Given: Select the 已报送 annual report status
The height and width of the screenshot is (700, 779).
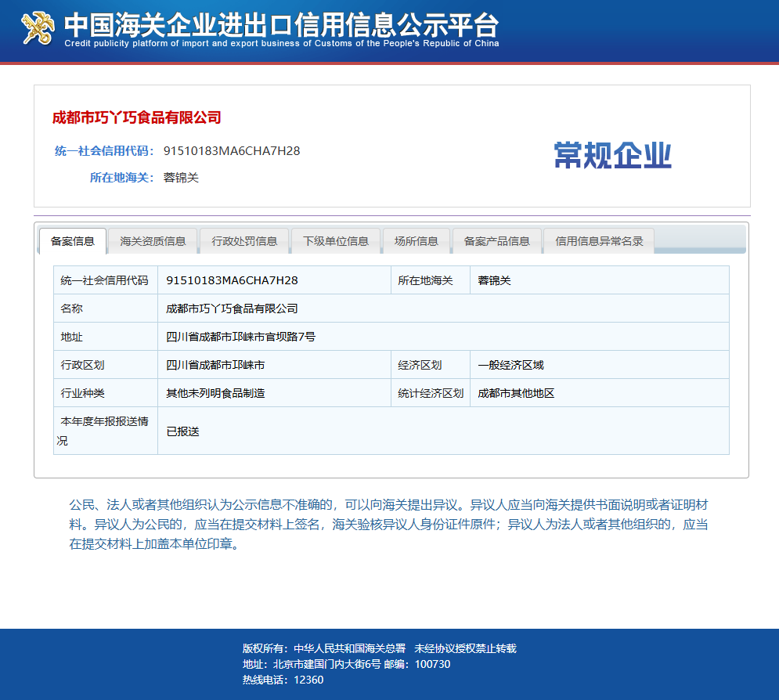Looking at the screenshot, I should [x=183, y=431].
